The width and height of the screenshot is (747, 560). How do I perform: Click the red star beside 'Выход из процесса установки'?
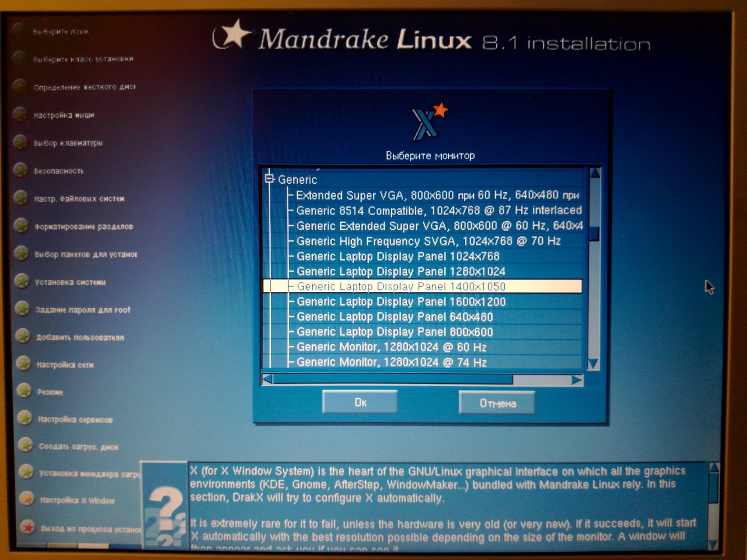pos(27,527)
